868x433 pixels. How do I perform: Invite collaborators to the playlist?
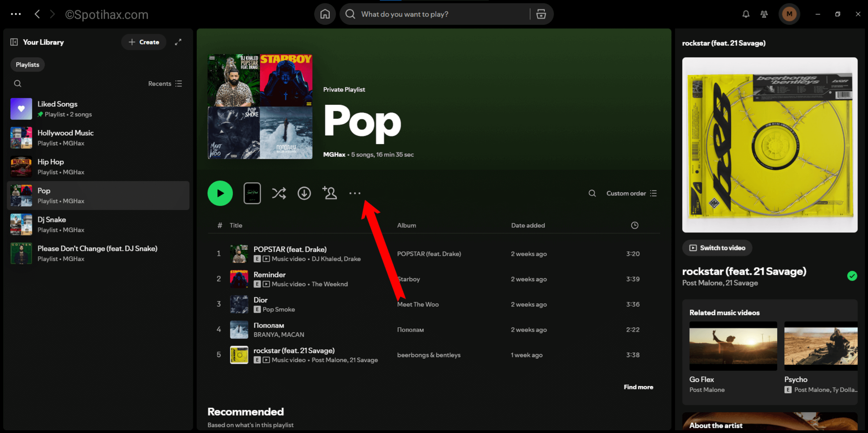(x=330, y=193)
